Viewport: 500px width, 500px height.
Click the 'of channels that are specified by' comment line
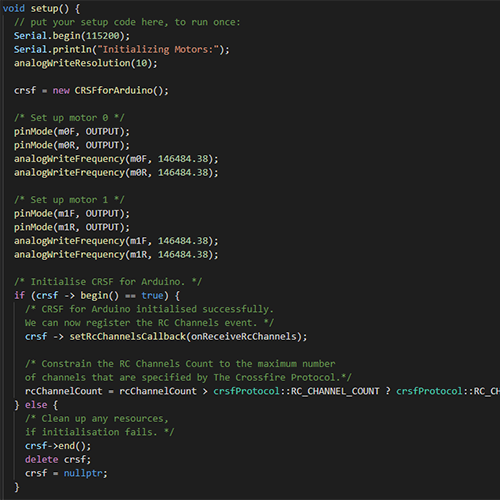coord(188,377)
